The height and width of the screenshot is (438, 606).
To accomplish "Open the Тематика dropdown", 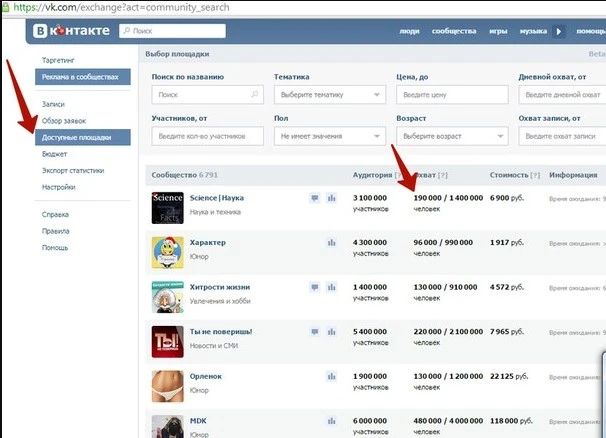I will pos(330,95).
